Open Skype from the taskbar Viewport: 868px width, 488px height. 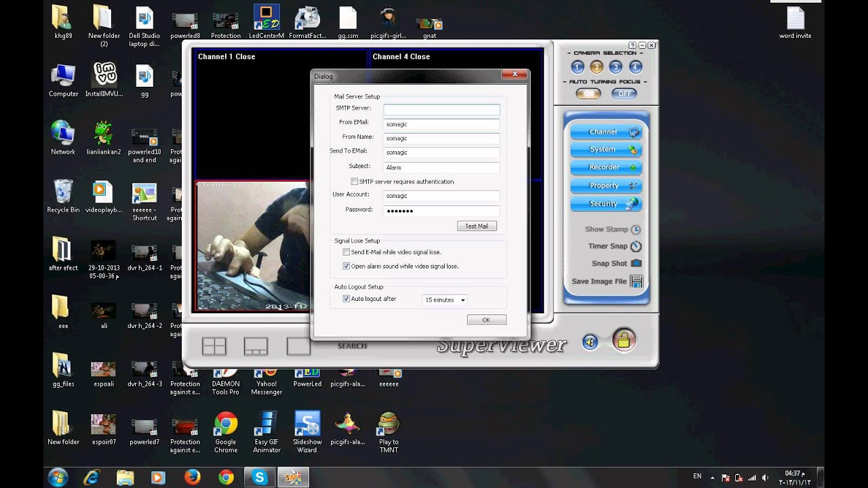[x=260, y=477]
